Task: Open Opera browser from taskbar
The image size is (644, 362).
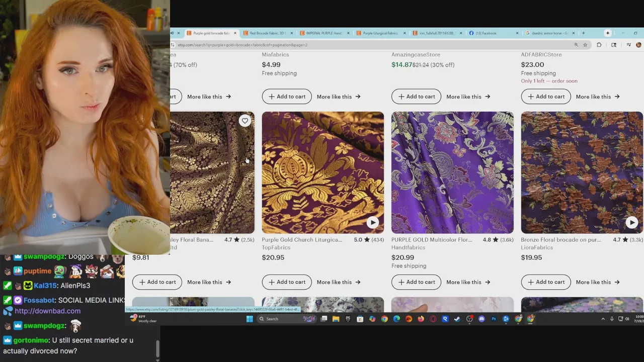Action: tap(433, 319)
